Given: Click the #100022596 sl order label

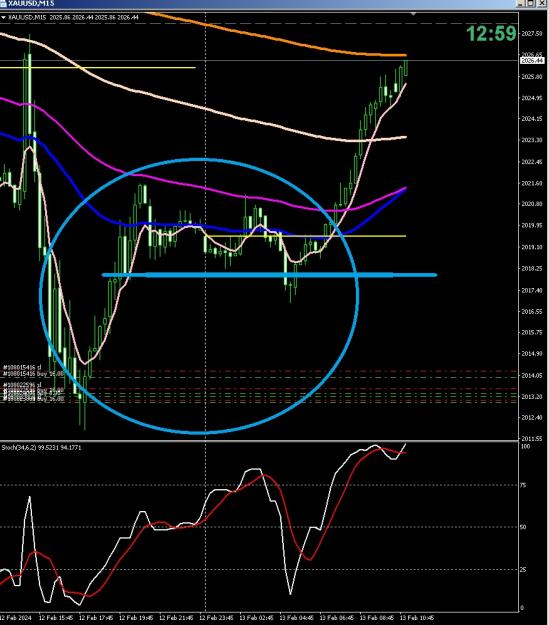Looking at the screenshot, I should coord(22,385).
